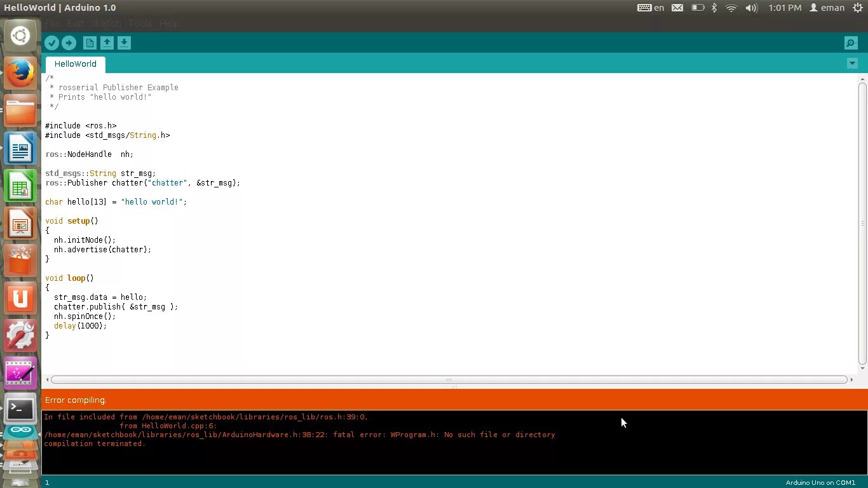This screenshot has height=488, width=868.
Task: Click the 'ros::NodeHandle nh;' line
Action: [89, 154]
